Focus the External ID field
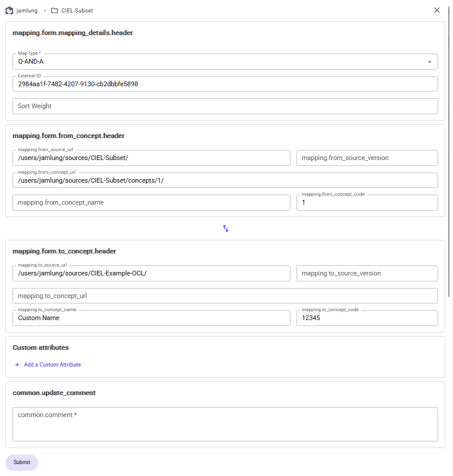 225,84
